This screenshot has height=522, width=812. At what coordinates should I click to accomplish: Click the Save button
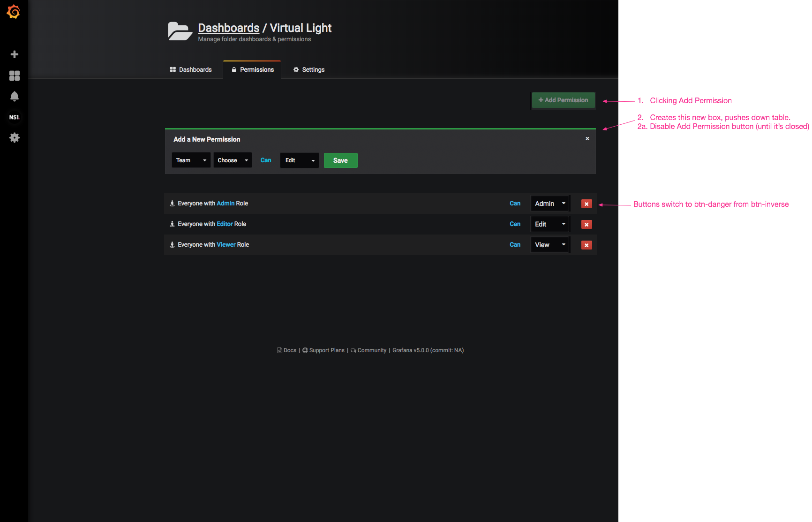340,160
